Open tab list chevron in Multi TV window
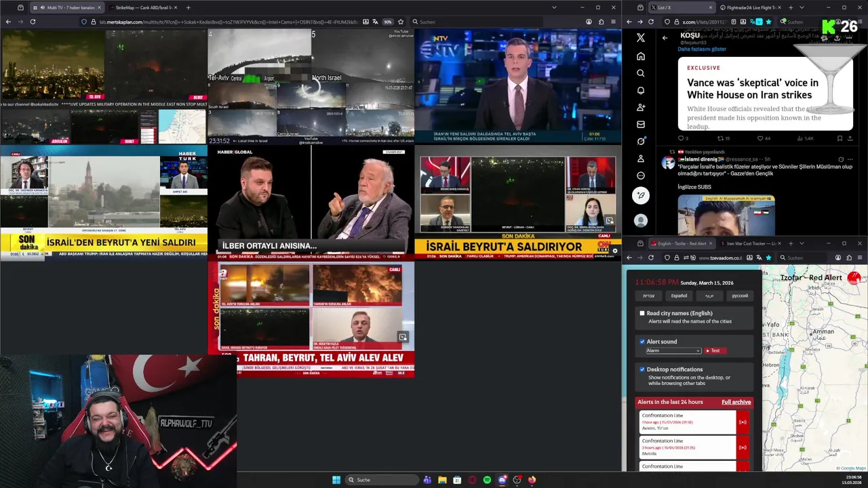The width and height of the screenshot is (868, 488). [554, 7]
